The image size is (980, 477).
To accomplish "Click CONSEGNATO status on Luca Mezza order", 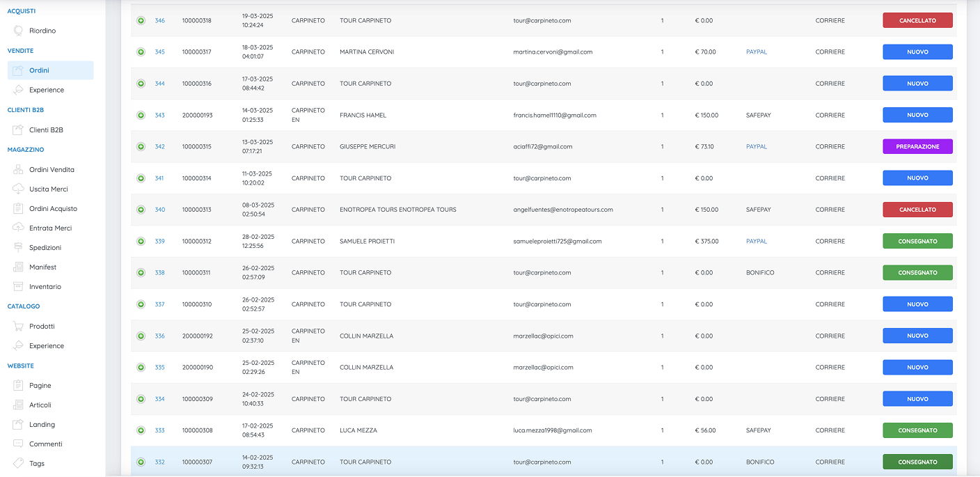I will pyautogui.click(x=917, y=430).
